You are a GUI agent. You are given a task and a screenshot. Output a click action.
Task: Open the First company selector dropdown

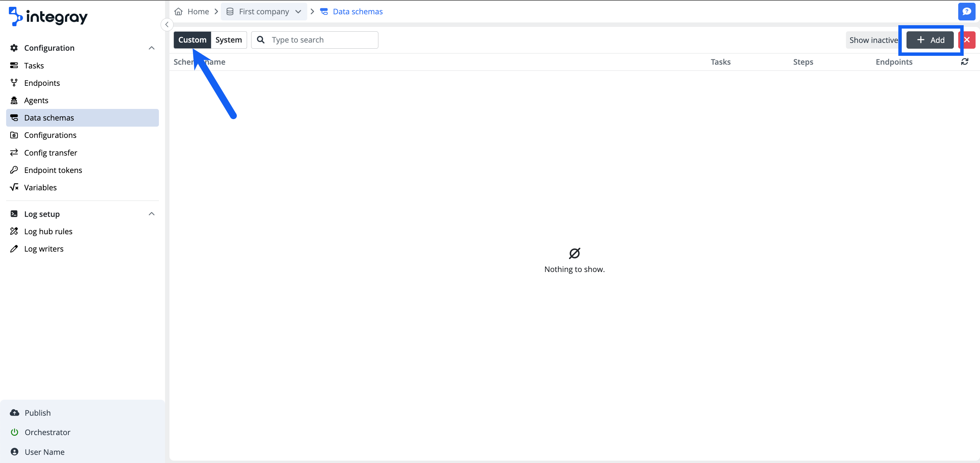point(298,12)
